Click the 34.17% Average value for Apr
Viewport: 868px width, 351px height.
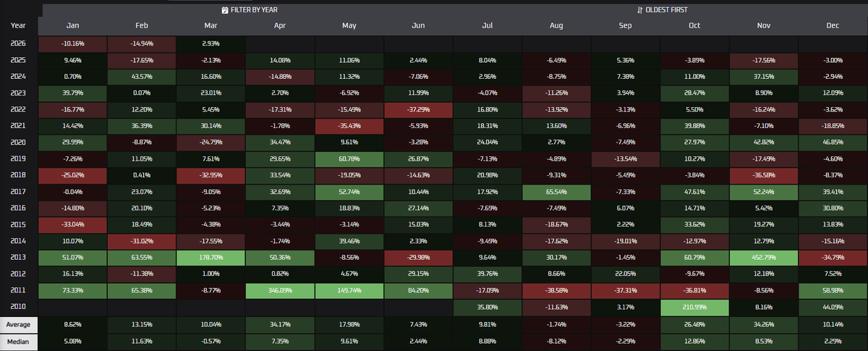click(279, 325)
